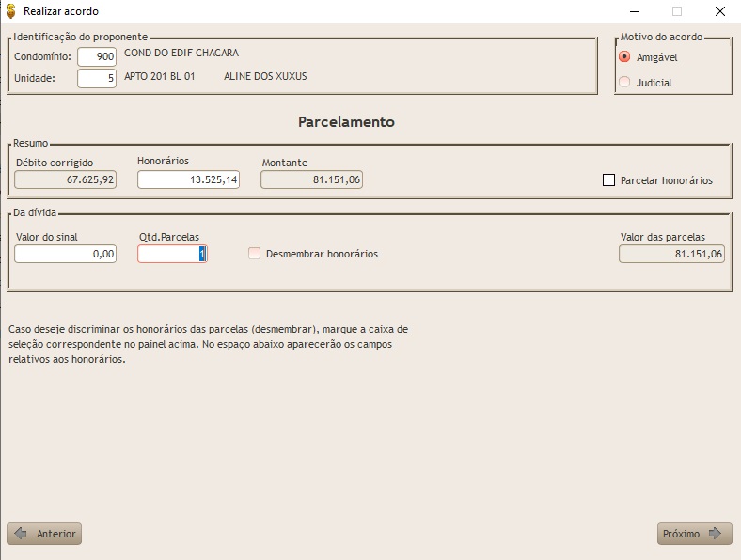The image size is (741, 560).
Task: Click the Honorários amount field
Action: pos(188,179)
